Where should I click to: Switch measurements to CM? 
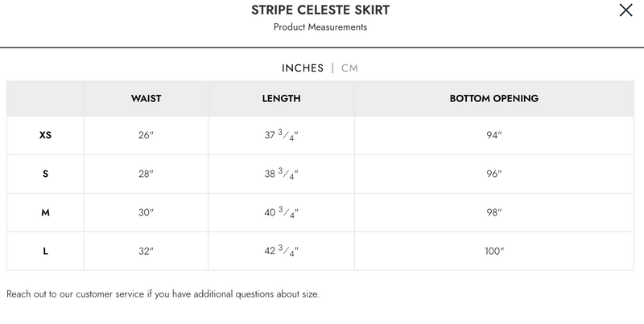[x=349, y=68]
